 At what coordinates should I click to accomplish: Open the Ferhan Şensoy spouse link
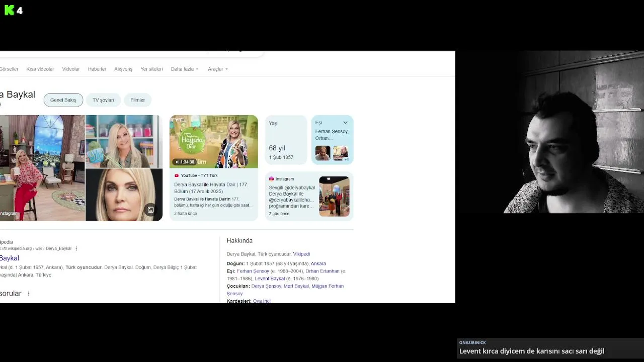tap(253, 271)
